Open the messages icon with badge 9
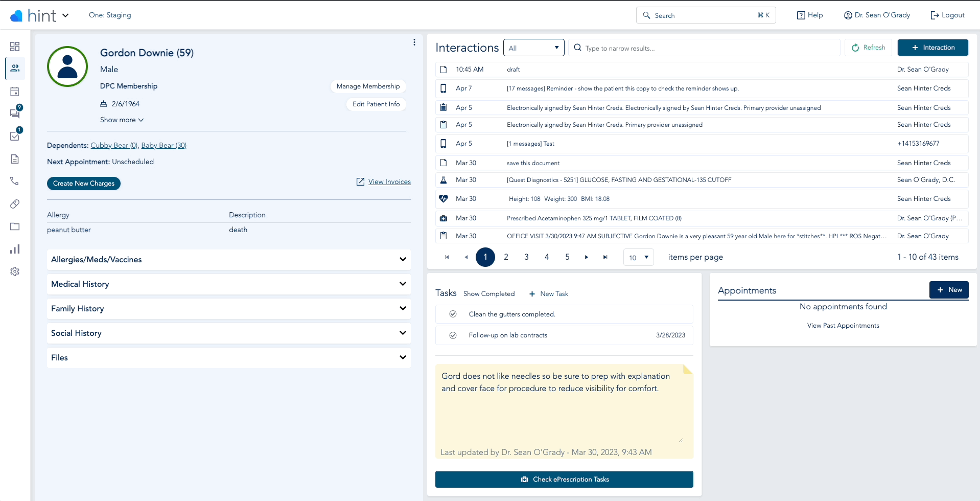 click(15, 112)
